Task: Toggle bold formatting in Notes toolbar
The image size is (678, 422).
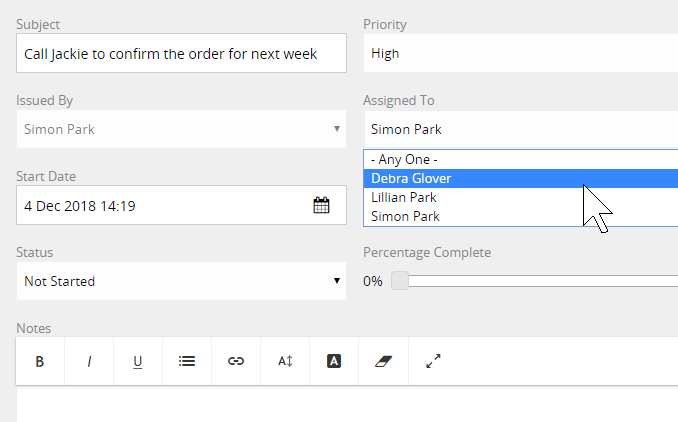Action: coord(40,361)
